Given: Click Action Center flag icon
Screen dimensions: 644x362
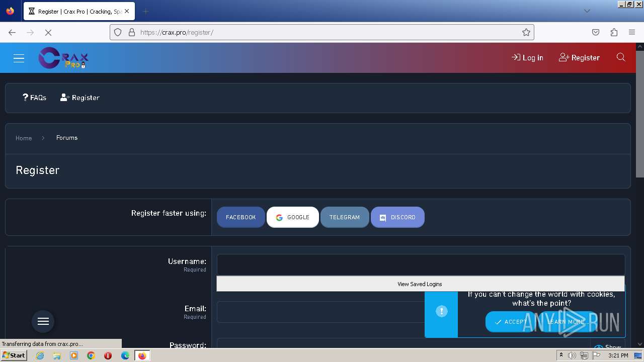Looking at the screenshot, I should tap(596, 355).
